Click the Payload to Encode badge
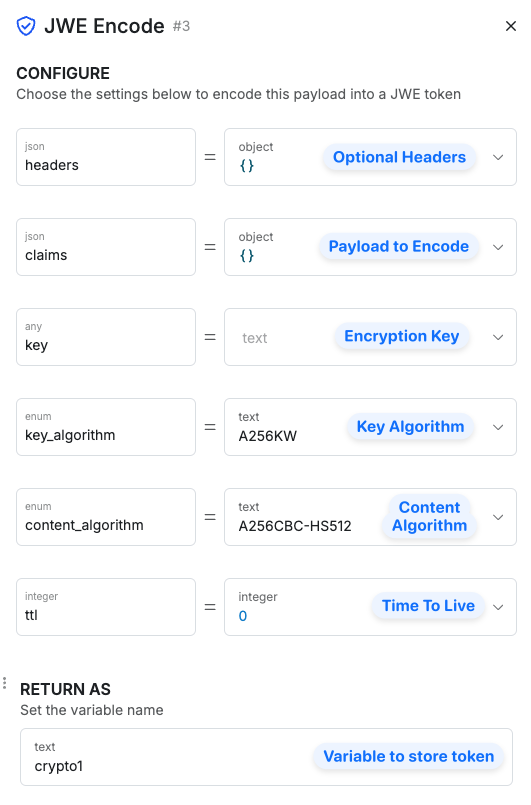Viewport: 531px width, 805px height. (399, 246)
